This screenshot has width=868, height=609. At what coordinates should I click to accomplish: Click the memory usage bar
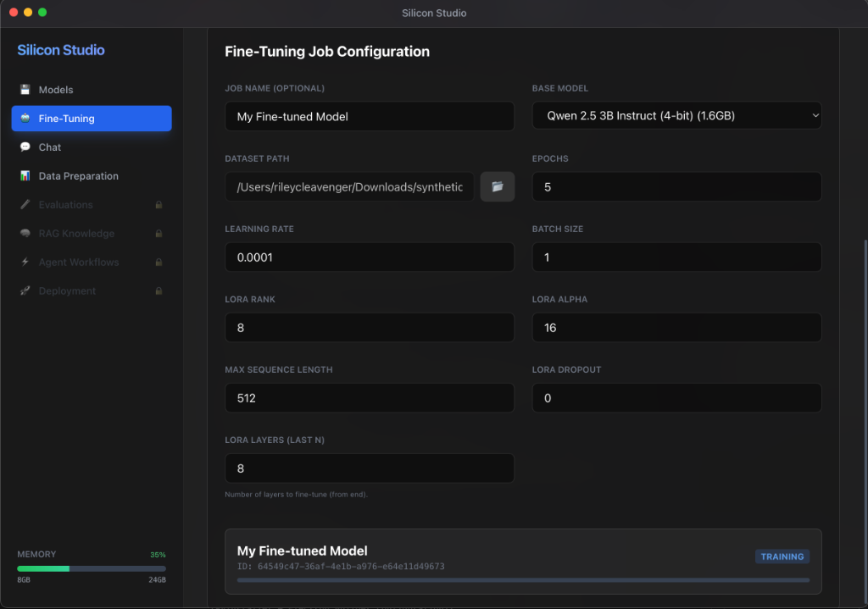[x=92, y=568]
